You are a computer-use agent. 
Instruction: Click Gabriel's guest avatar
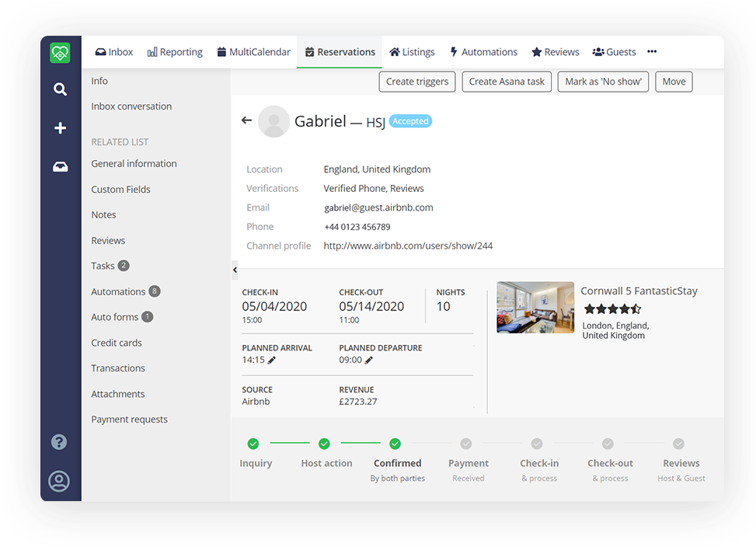point(273,121)
